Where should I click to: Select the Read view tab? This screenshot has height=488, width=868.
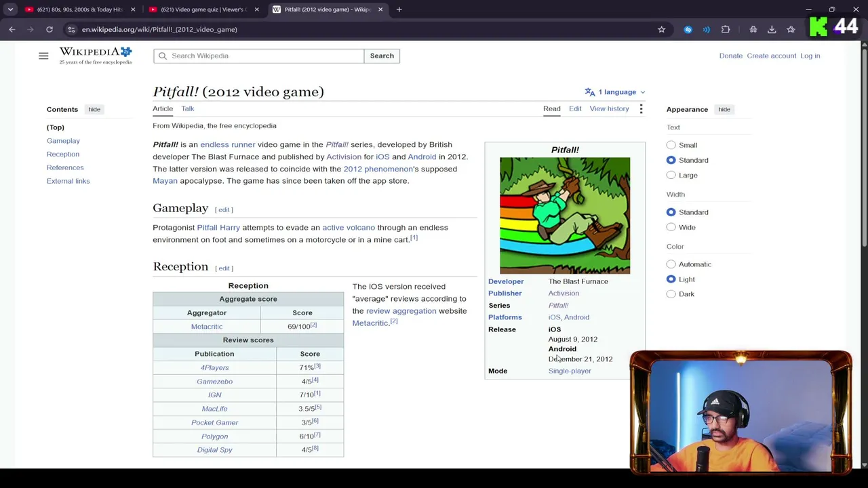click(551, 108)
